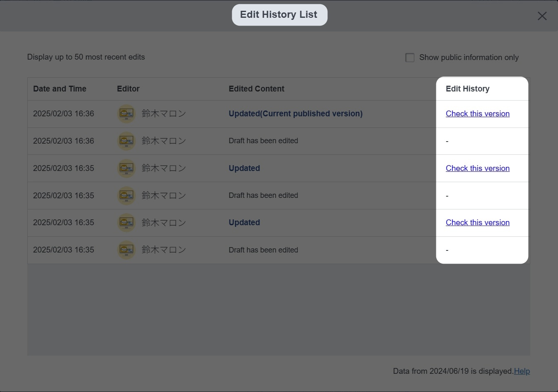
Task: Click editor name 鈴木マロン in 16:36 Draft row
Action: click(164, 141)
